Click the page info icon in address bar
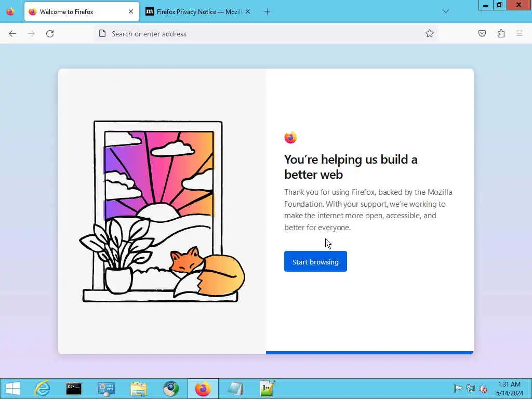The width and height of the screenshot is (532, 399). click(102, 34)
